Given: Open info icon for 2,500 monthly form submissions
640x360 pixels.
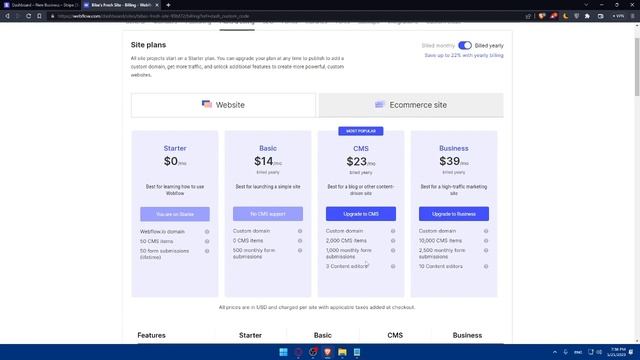Looking at the screenshot, I should point(486,251).
